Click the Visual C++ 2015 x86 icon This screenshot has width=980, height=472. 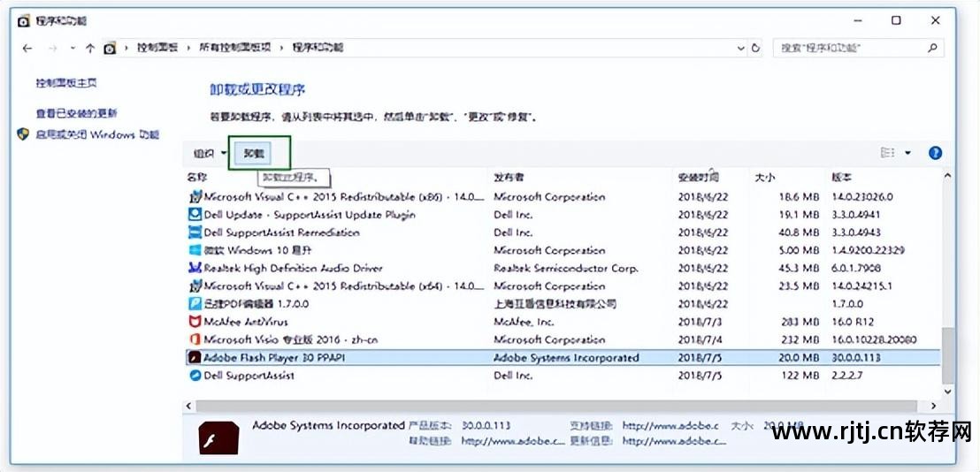195,196
